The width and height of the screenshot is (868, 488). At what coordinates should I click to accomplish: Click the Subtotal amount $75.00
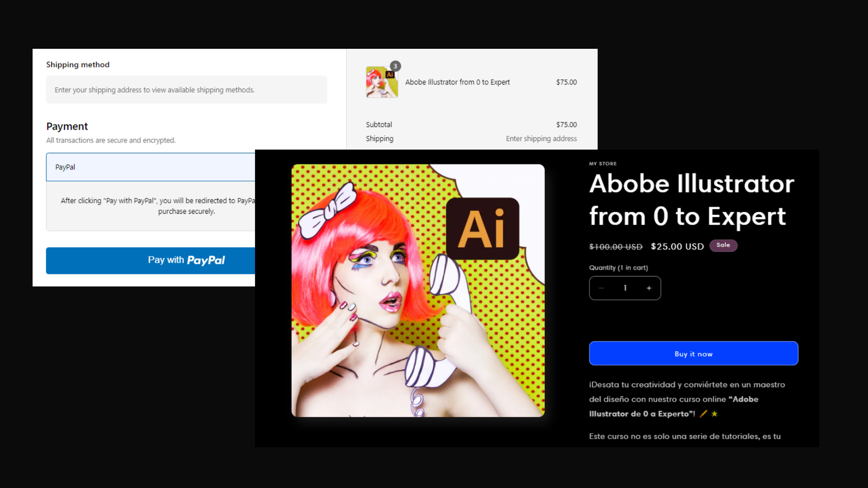click(566, 125)
